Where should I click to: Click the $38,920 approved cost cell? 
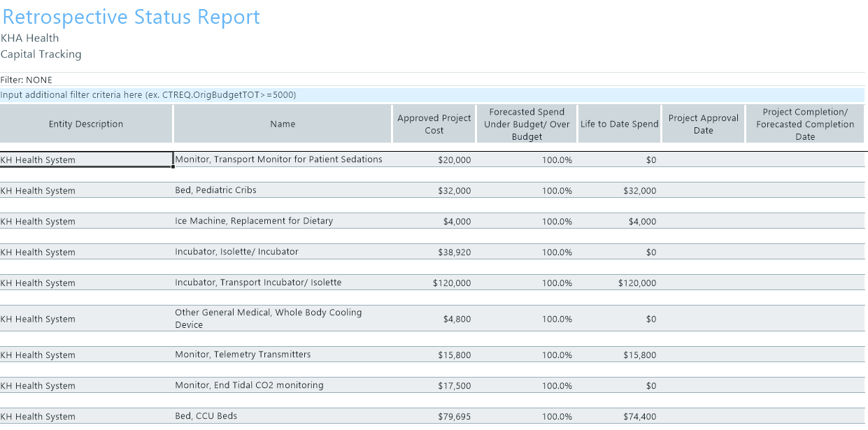pos(452,252)
